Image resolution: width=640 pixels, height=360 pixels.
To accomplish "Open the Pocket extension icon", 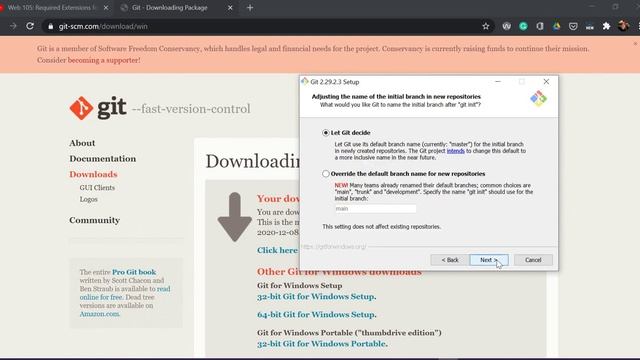I will [573, 26].
